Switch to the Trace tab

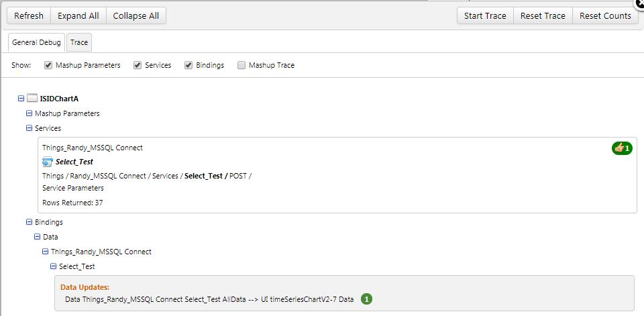79,42
